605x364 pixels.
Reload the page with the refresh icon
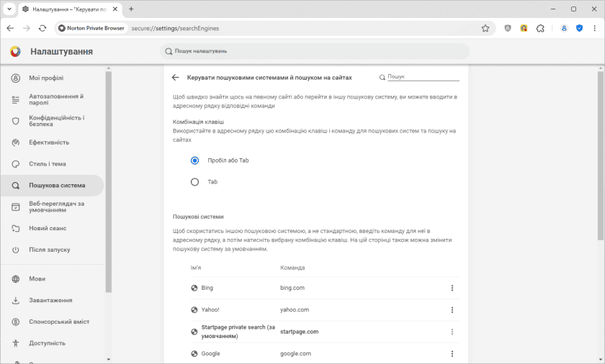(x=42, y=28)
